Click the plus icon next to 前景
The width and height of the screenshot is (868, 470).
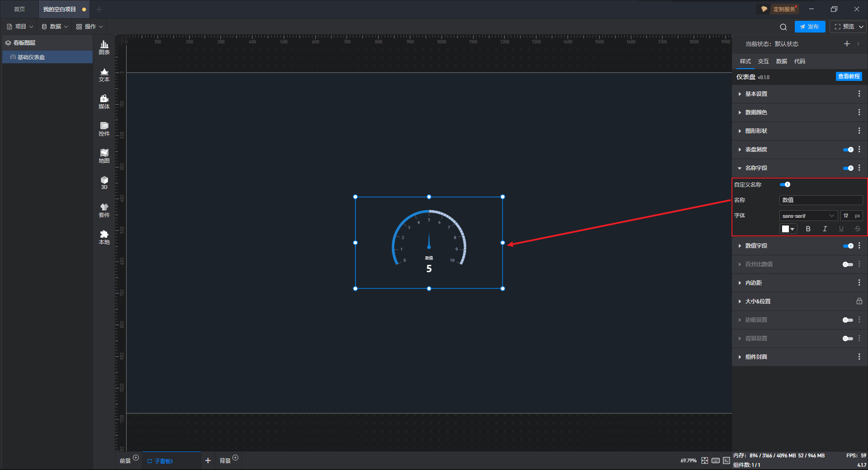point(136,458)
